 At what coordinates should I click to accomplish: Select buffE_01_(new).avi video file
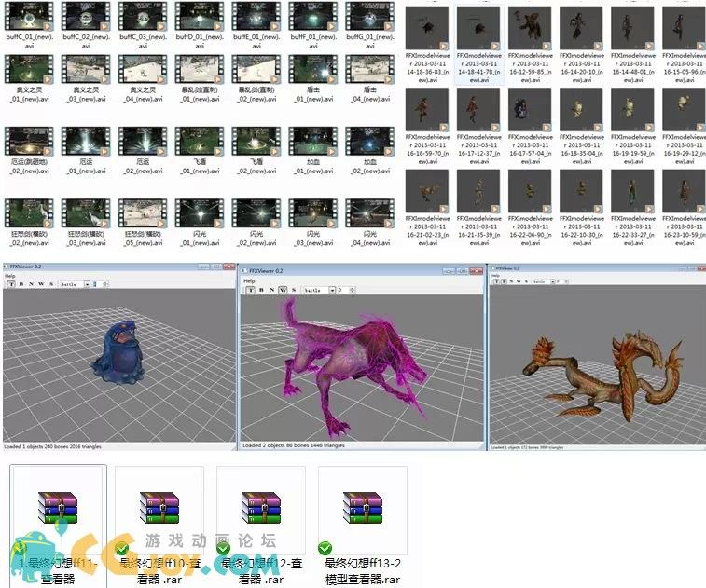pyautogui.click(x=256, y=25)
